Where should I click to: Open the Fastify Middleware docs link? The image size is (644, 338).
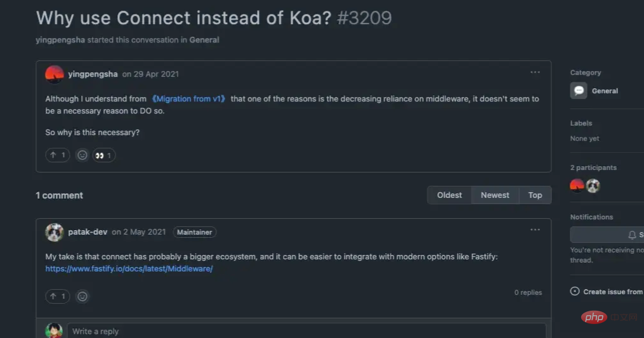[x=129, y=269]
